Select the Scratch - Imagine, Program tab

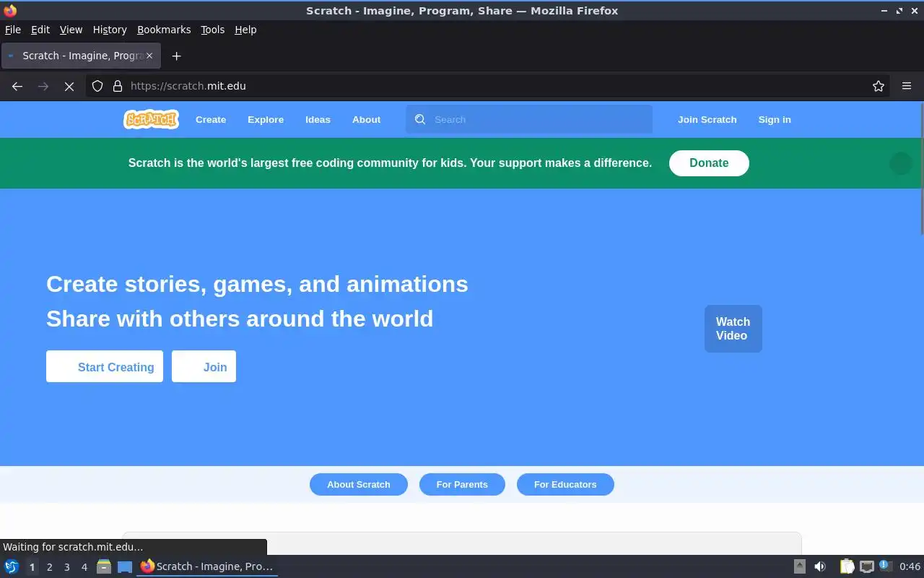[79, 56]
